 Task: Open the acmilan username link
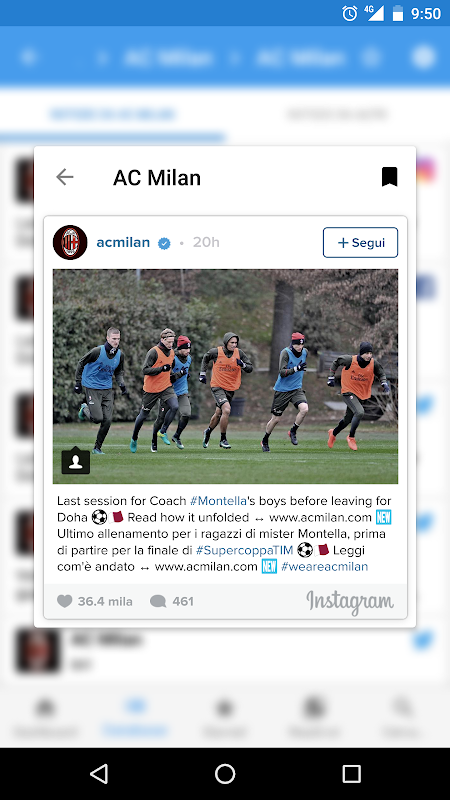tap(123, 242)
